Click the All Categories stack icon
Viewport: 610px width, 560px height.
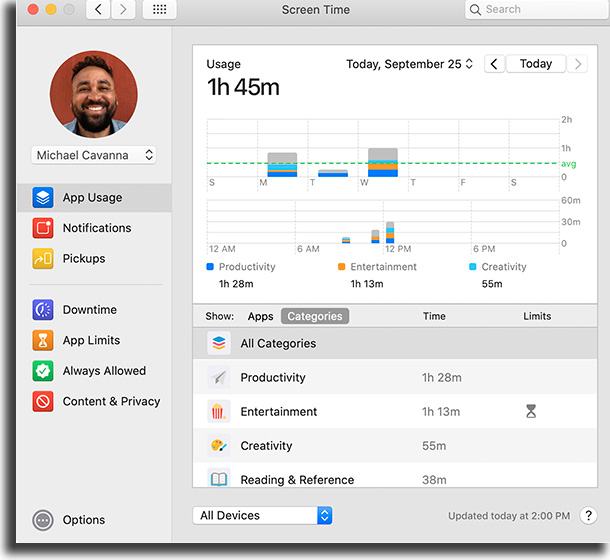click(x=219, y=343)
